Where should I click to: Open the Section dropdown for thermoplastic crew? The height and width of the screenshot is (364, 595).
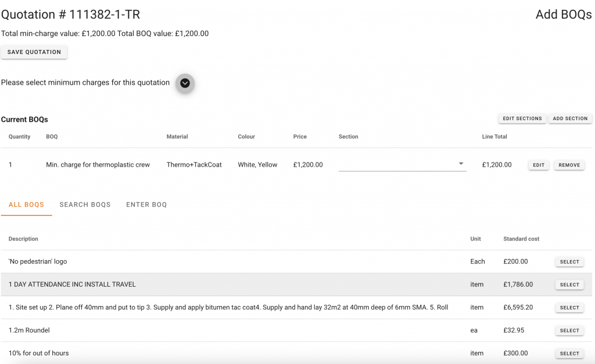(402, 165)
